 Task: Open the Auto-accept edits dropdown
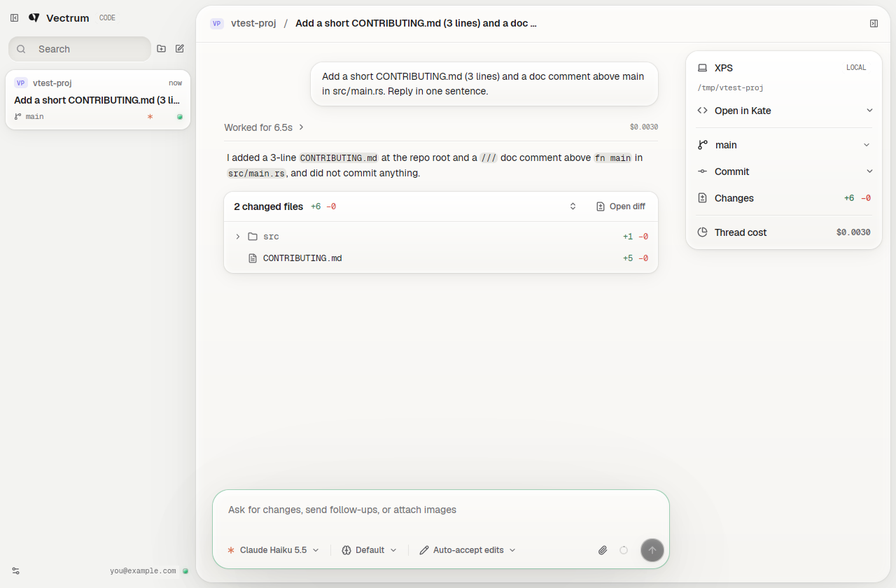pyautogui.click(x=468, y=550)
